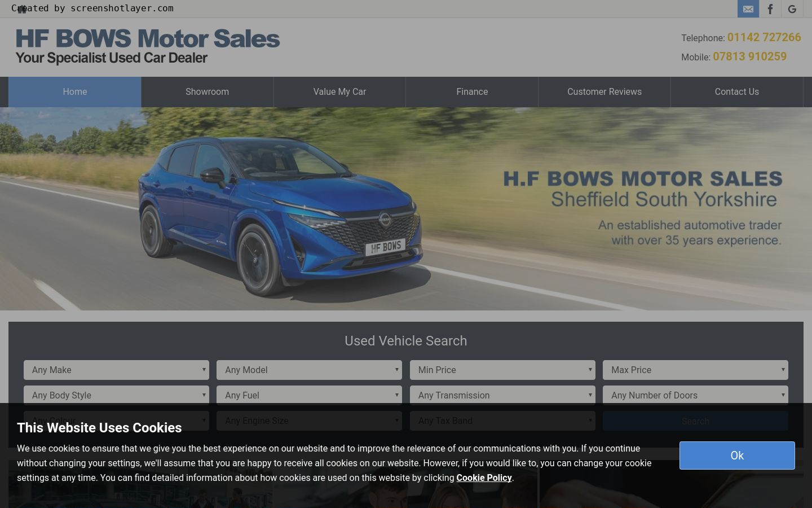This screenshot has width=812, height=508.
Task: Open the Google icon link
Action: 792,9
